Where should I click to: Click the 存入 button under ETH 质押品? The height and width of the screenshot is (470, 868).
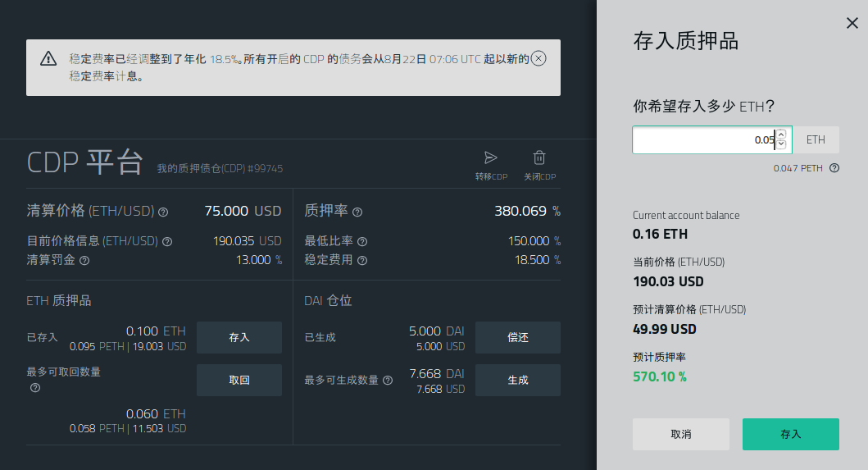(239, 338)
